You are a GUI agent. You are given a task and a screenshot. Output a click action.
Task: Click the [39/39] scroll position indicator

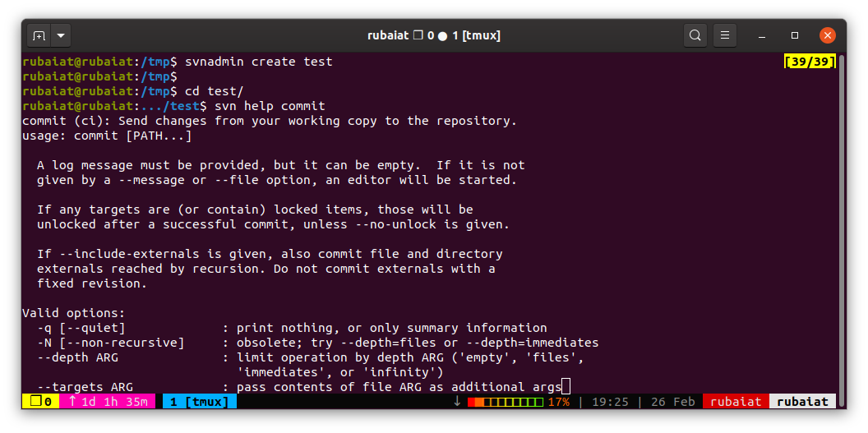(810, 62)
